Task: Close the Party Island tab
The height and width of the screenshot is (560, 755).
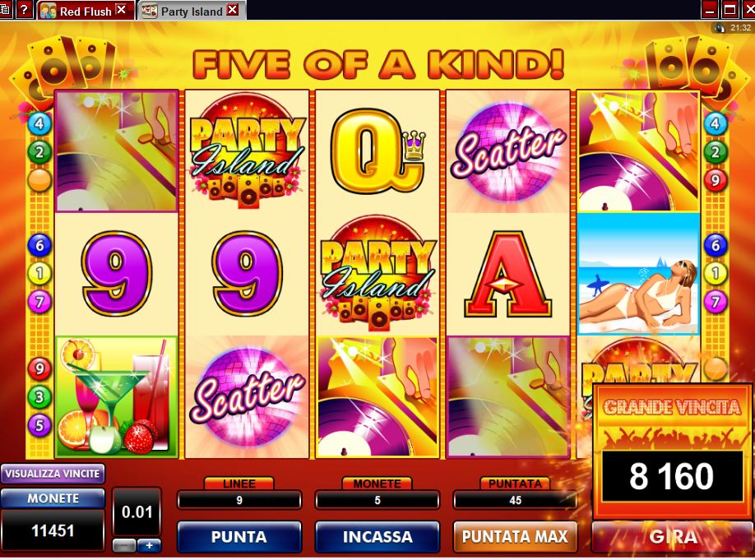Action: coord(233,10)
